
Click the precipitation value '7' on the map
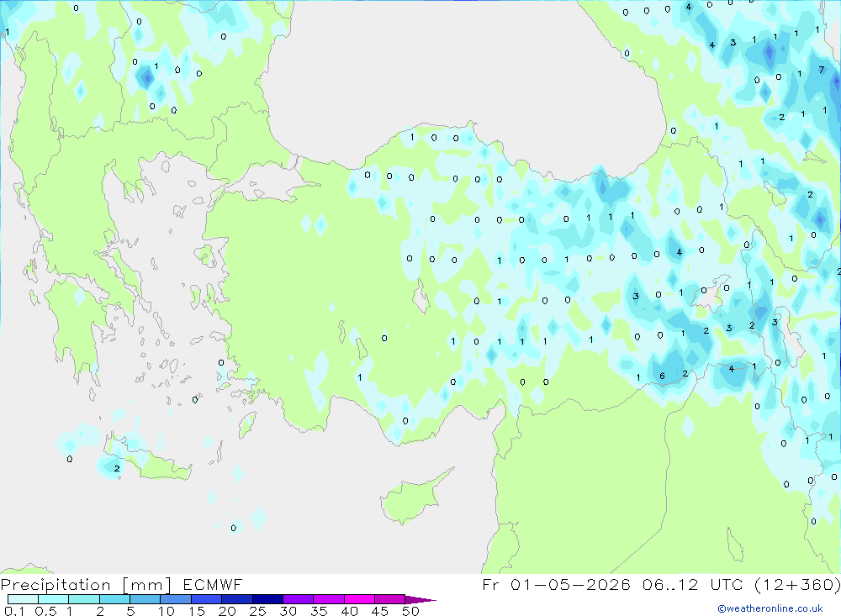[821, 70]
